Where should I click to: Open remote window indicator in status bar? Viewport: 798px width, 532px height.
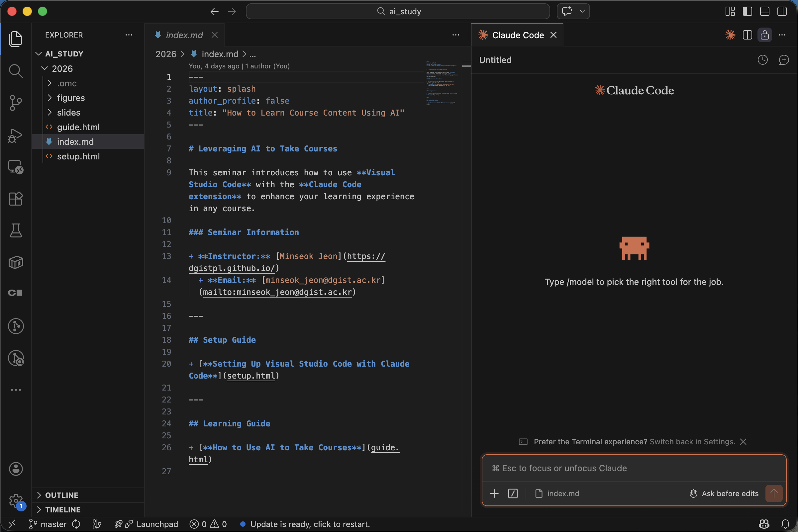coord(12,524)
